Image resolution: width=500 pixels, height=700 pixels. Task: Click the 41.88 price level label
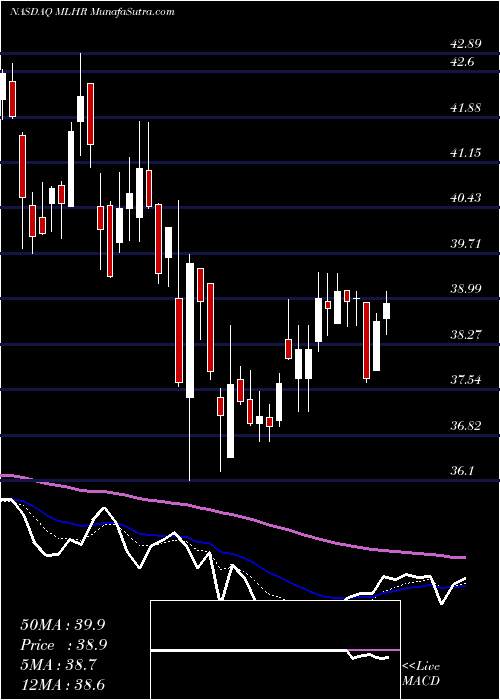[x=466, y=108]
